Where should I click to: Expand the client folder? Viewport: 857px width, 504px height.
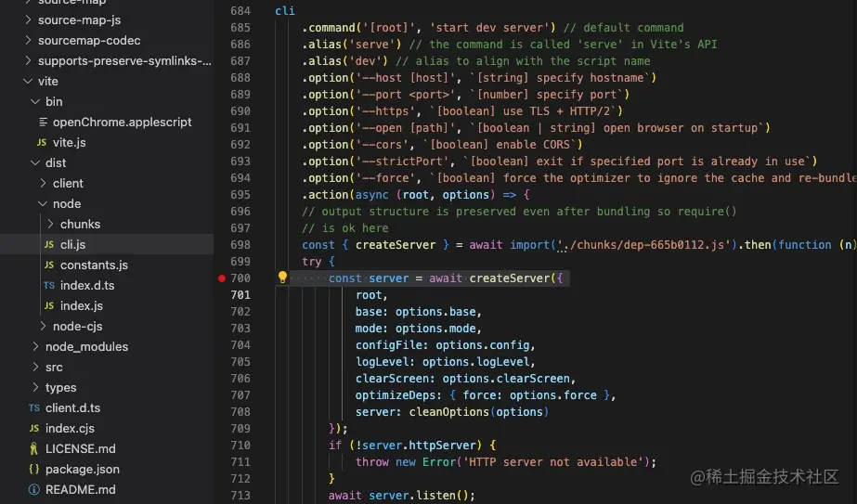pos(44,183)
